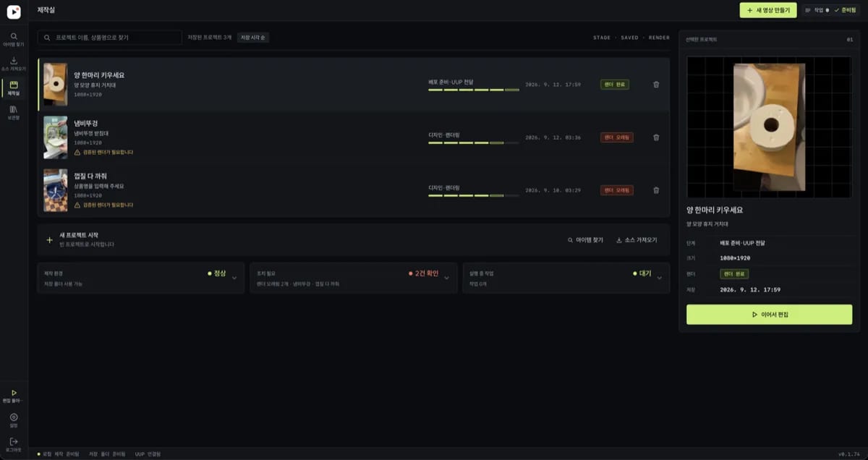
Task: Click the 새 영상 만들기 button
Action: coord(768,10)
